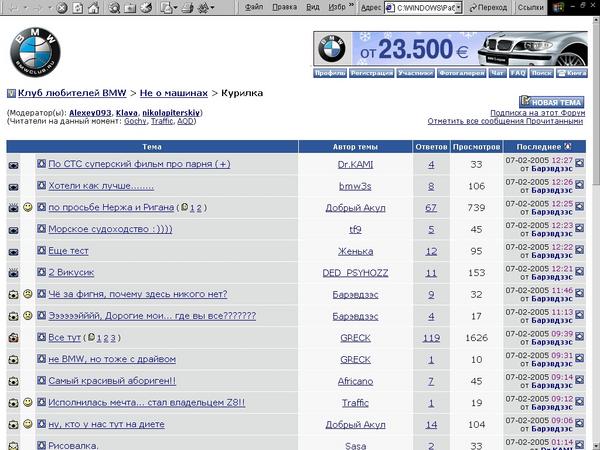Click the Регистрация nav button
The image size is (600, 450).
coord(372,73)
